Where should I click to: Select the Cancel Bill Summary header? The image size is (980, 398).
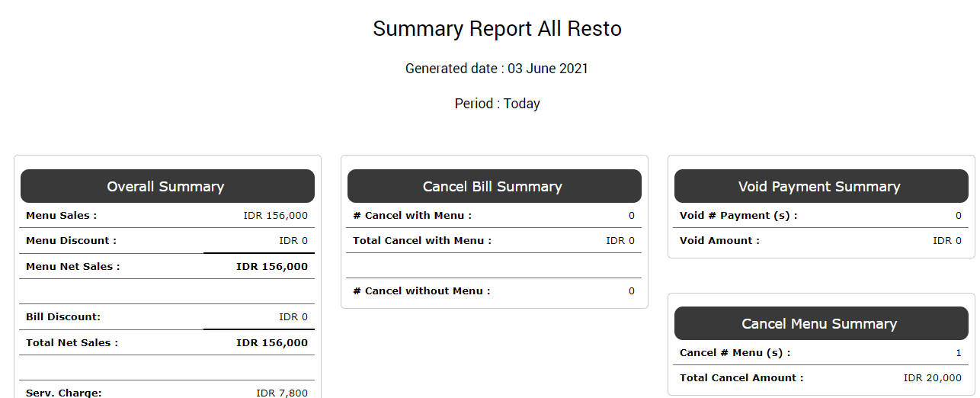point(492,187)
